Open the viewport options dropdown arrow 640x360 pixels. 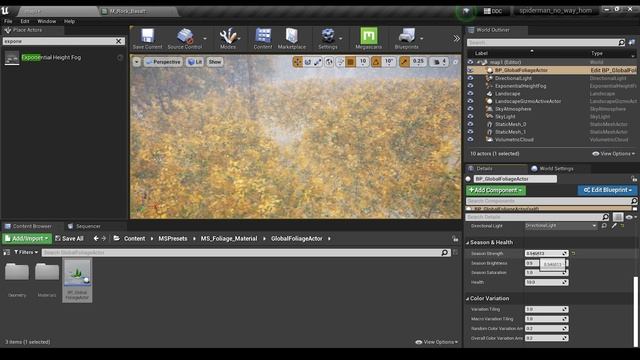point(136,62)
